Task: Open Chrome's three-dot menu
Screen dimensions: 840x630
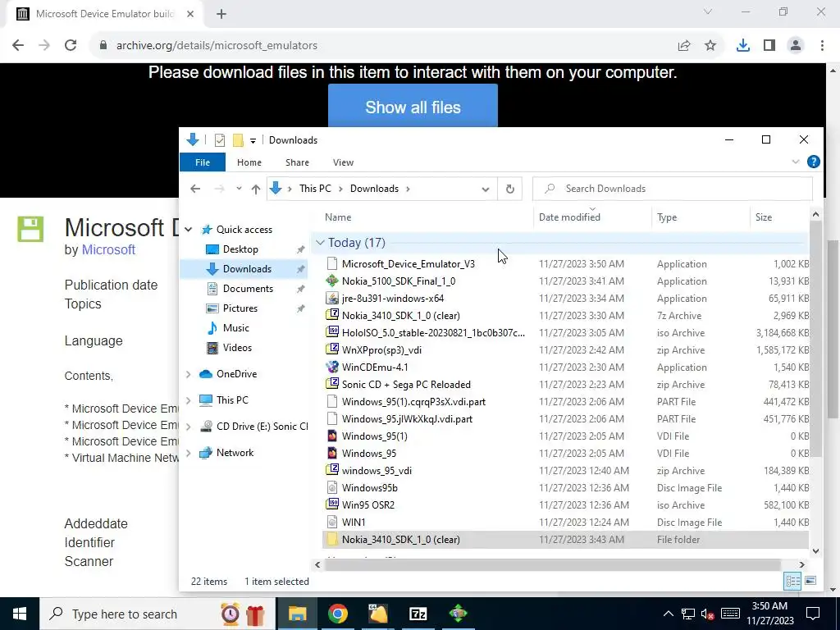Action: [822, 46]
